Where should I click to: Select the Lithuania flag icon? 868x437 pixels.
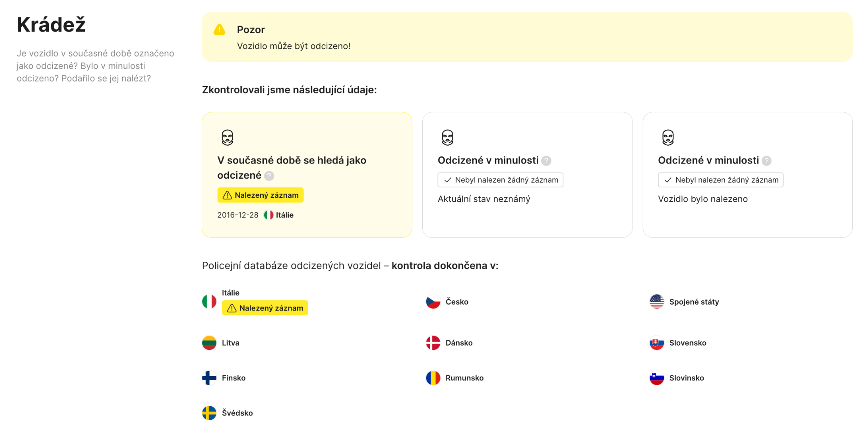[210, 343]
